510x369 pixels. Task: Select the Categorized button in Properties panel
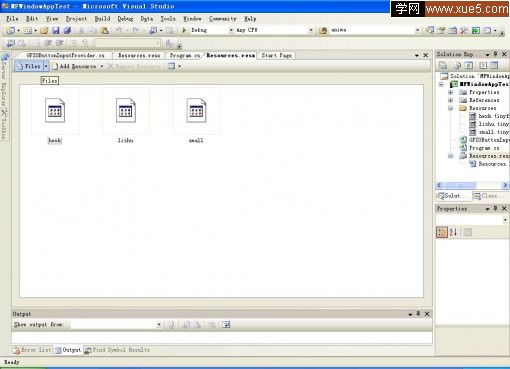[x=442, y=232]
